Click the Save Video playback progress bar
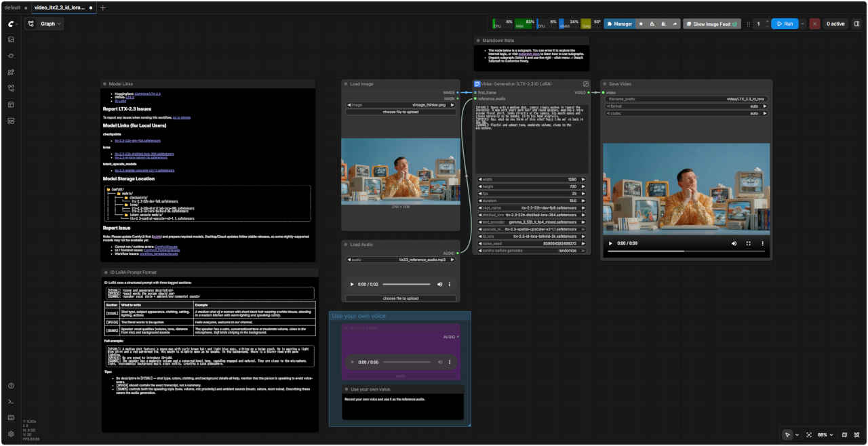 point(686,252)
